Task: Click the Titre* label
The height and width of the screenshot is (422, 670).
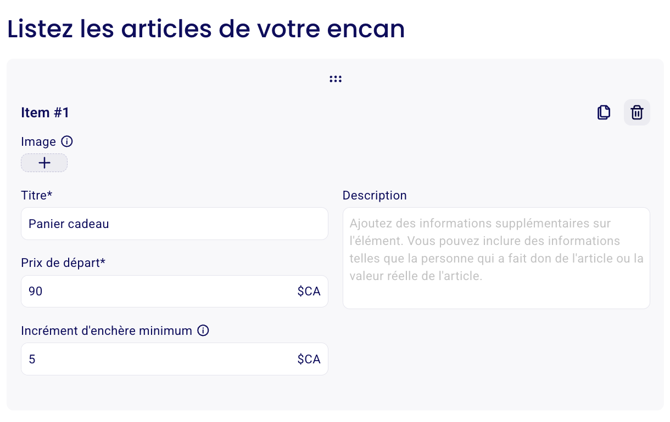Action: pos(37,195)
